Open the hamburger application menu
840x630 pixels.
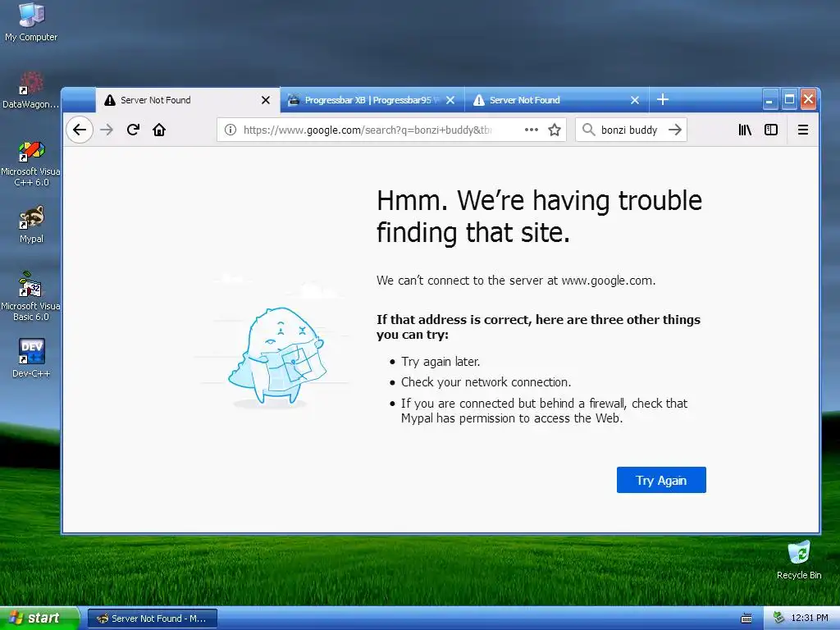click(x=802, y=130)
